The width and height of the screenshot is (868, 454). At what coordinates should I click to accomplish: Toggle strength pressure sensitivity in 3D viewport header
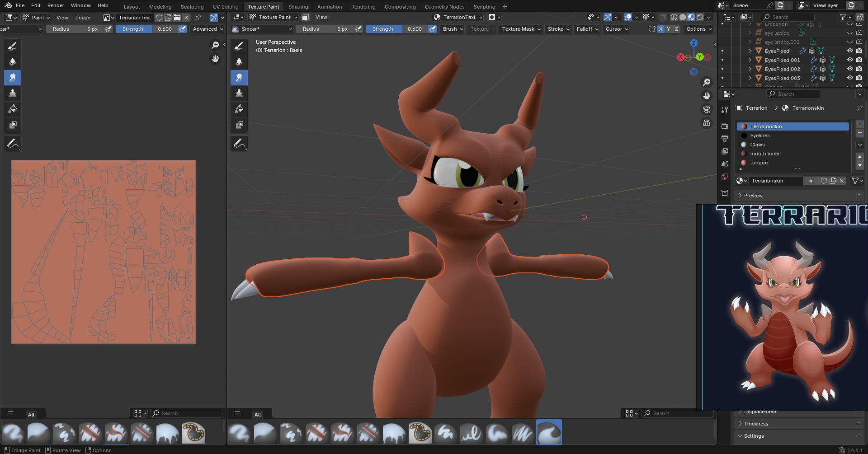click(x=433, y=29)
